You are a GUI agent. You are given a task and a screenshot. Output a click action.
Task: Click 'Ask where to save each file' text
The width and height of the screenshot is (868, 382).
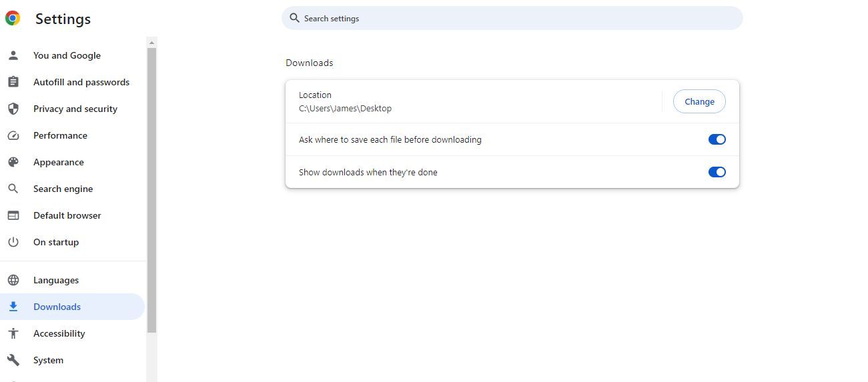pos(390,139)
